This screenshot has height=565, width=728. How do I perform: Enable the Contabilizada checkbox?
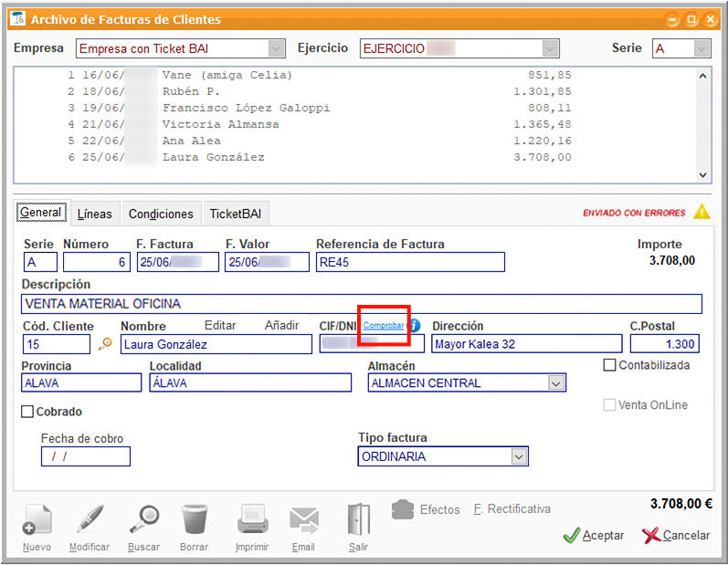[x=610, y=365]
